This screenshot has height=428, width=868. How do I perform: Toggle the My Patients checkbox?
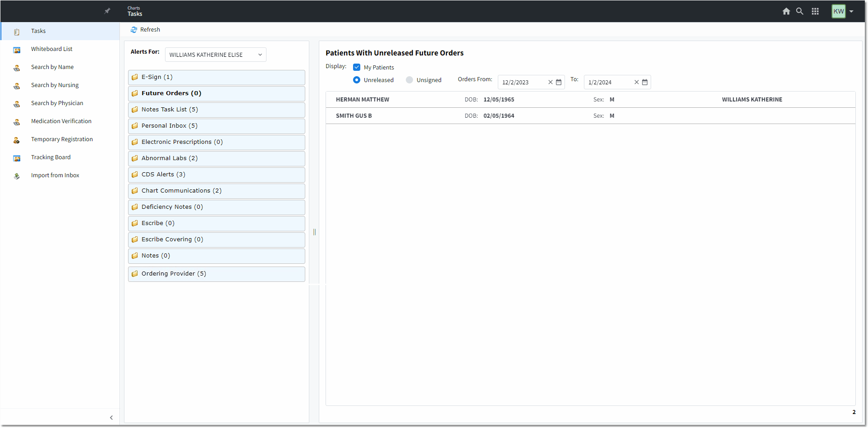(357, 67)
